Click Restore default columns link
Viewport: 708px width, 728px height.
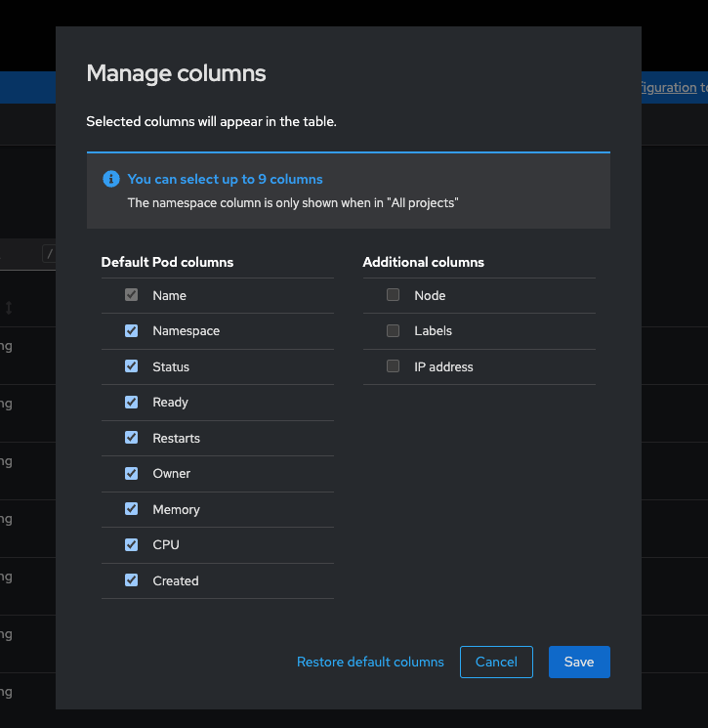point(370,662)
